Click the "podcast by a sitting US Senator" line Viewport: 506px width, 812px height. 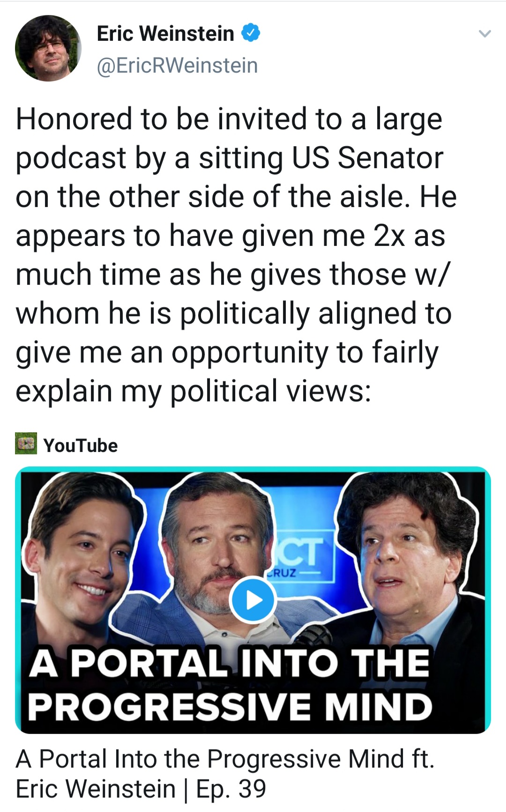point(230,158)
